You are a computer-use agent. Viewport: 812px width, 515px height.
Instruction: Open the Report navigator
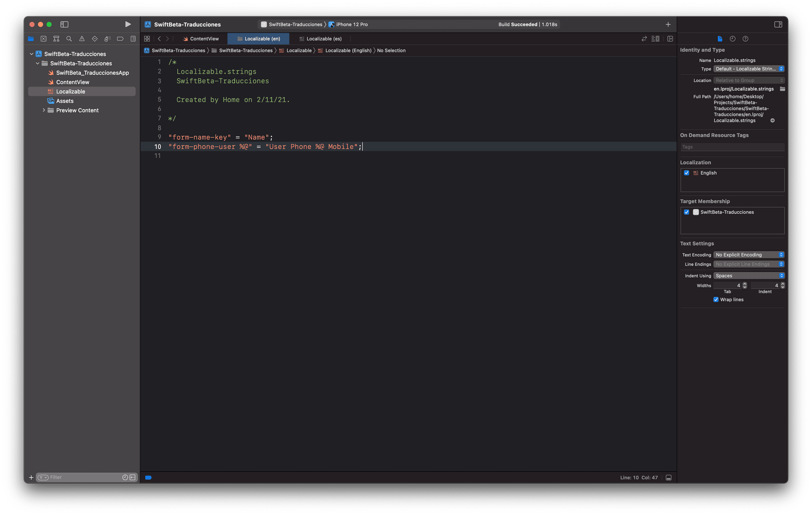[133, 39]
